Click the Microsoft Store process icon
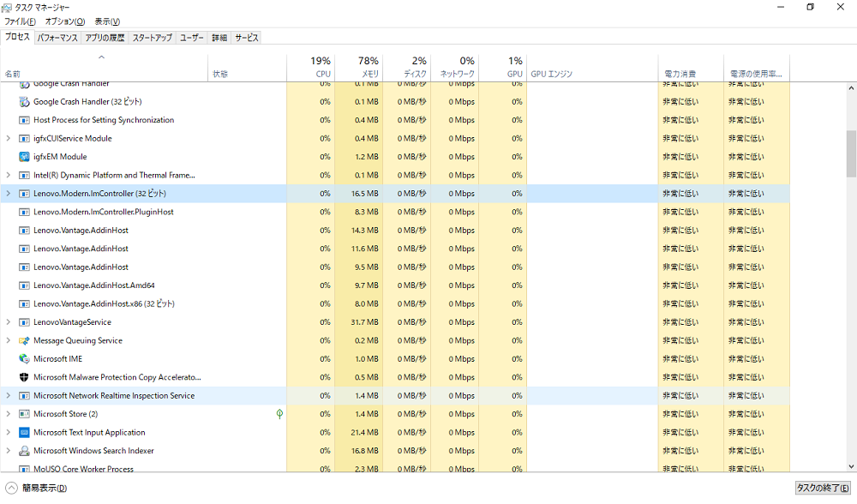857x504 pixels. click(x=24, y=414)
